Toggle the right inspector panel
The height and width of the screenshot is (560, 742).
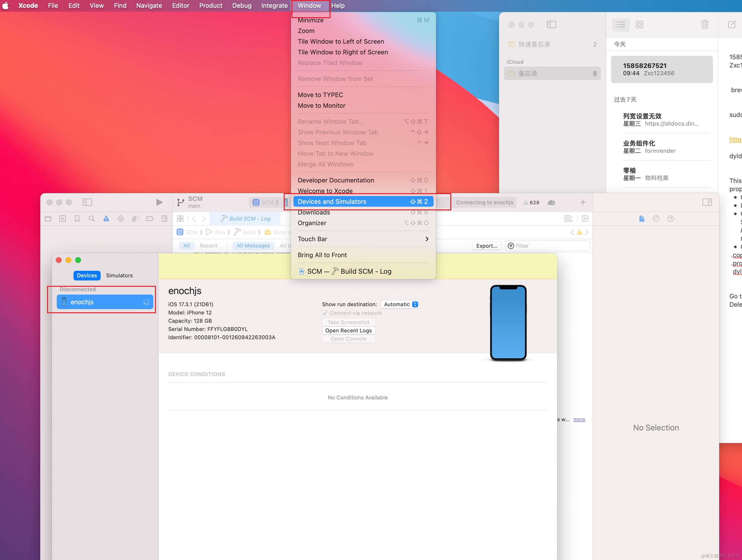tap(707, 202)
